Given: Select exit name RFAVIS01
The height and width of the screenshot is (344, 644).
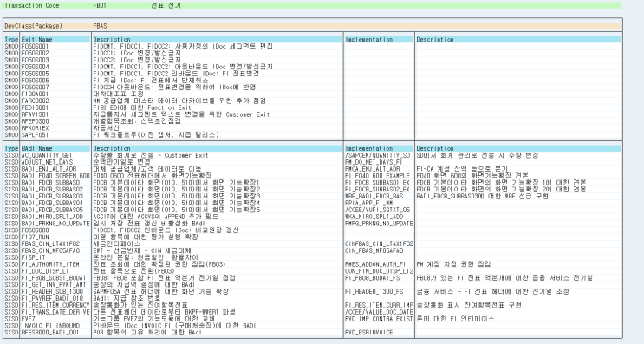Looking at the screenshot, I should (35, 114).
